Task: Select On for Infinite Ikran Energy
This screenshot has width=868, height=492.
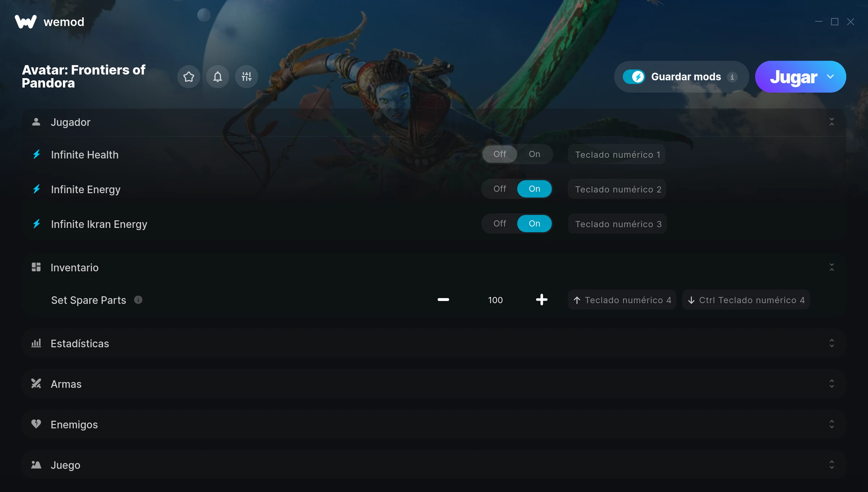Action: 535,224
